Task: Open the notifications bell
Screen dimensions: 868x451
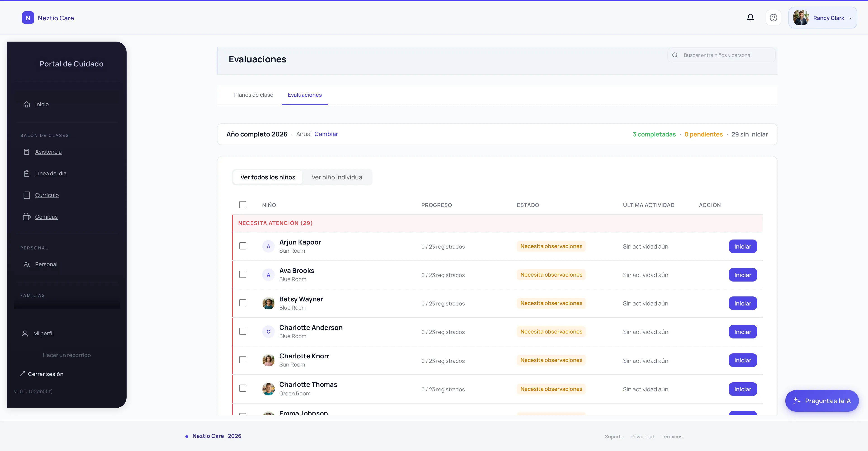Action: point(750,18)
